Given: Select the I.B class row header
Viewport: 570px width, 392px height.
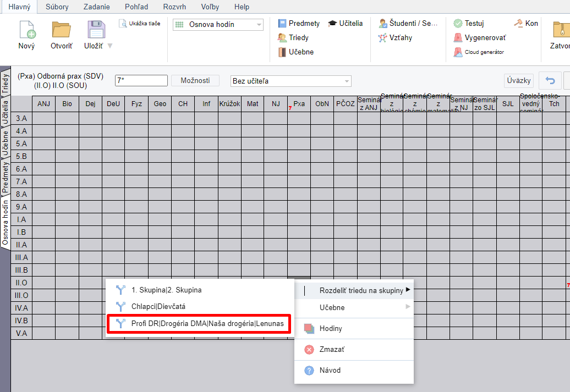Looking at the screenshot, I should (21, 232).
